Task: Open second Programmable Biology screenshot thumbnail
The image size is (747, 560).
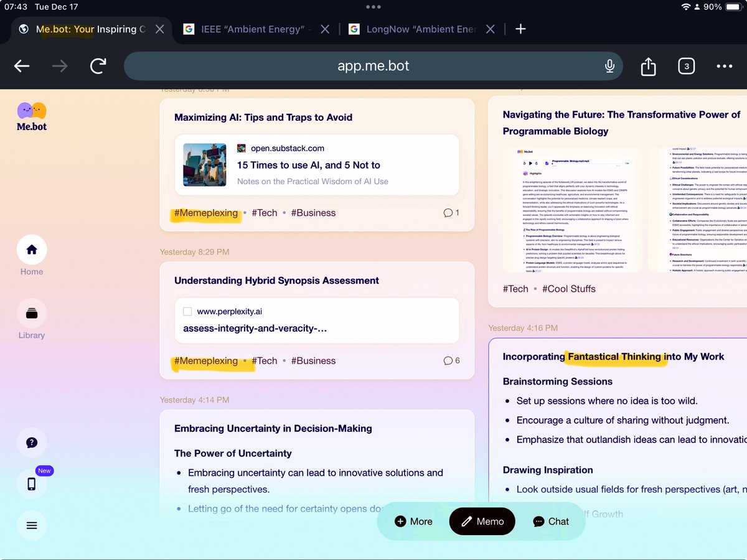Action: (x=697, y=210)
